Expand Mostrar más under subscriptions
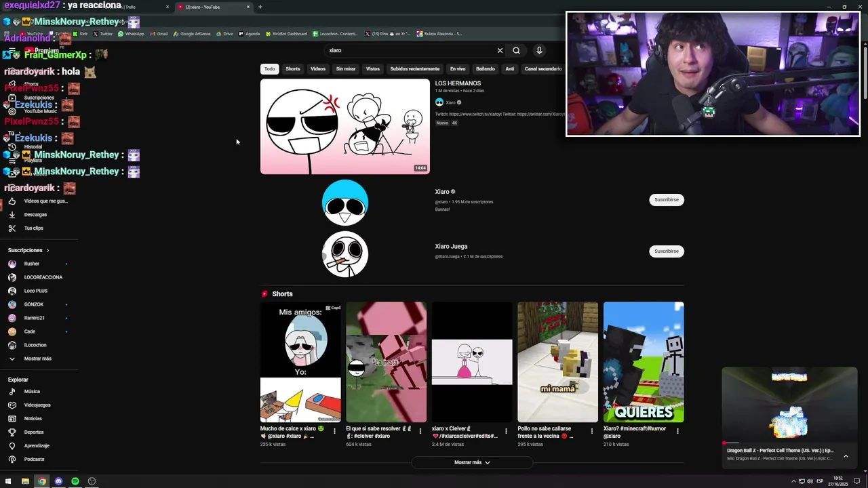 (x=37, y=359)
